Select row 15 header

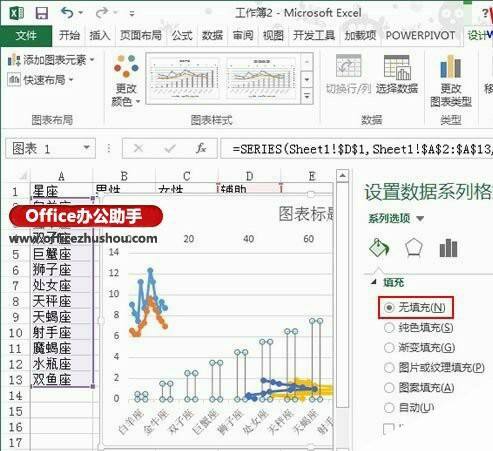point(16,411)
